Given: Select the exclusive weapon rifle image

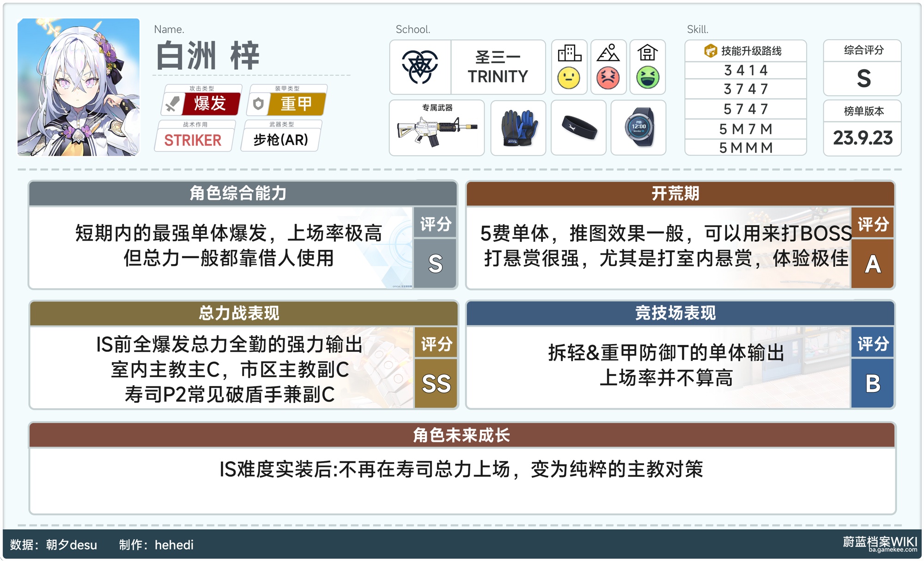Looking at the screenshot, I should pyautogui.click(x=437, y=131).
